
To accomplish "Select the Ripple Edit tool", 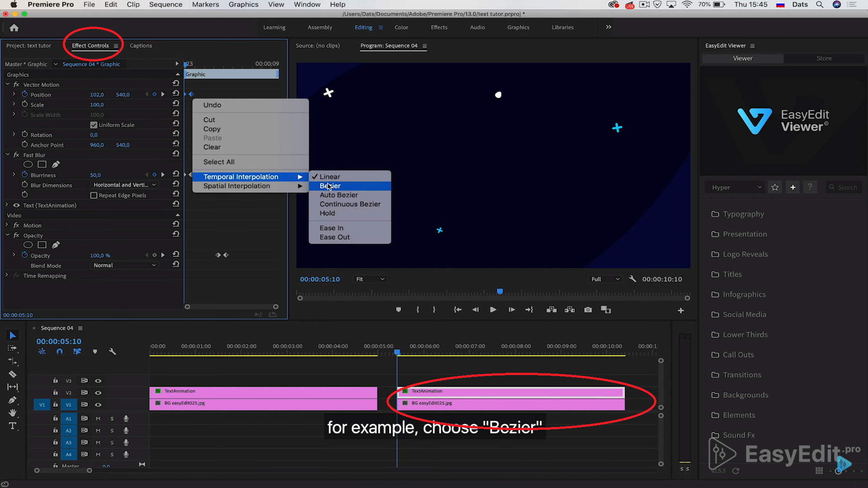I will point(13,361).
